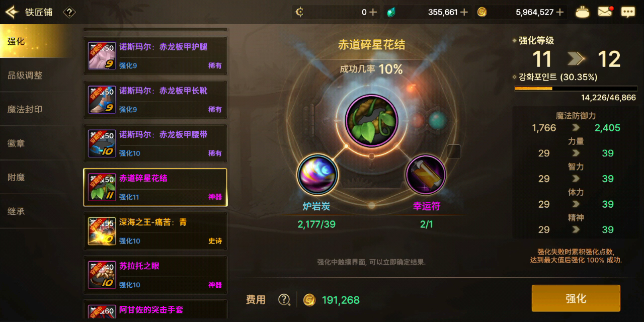This screenshot has height=322, width=644.
Task: Click the back arrow beside 铁匠铺
Action: (12, 12)
